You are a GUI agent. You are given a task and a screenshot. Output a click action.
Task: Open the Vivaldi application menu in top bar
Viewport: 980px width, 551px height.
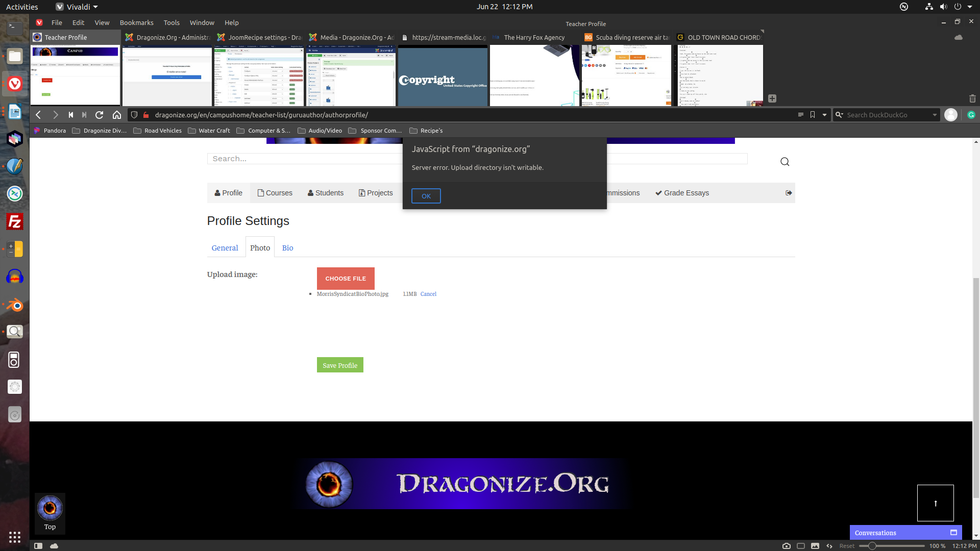click(78, 7)
